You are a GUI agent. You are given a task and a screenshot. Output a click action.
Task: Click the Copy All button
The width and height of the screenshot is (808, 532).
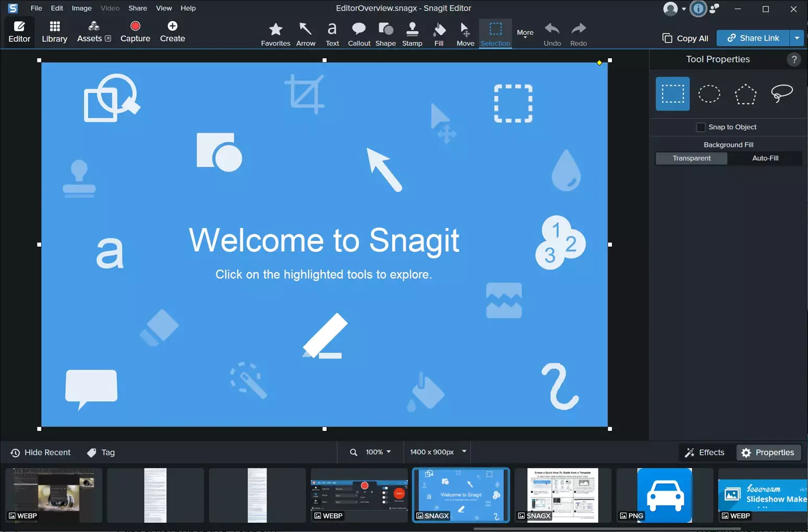[685, 38]
